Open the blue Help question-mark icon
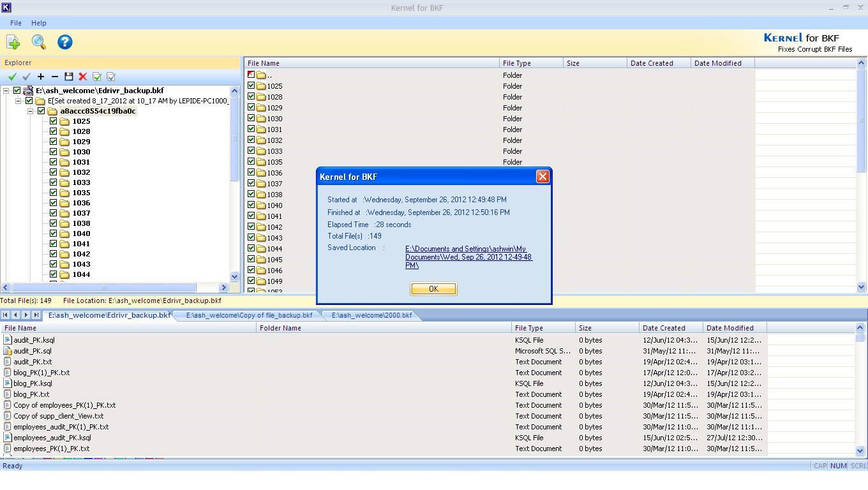Viewport: 868px width, 490px height. [x=64, y=42]
